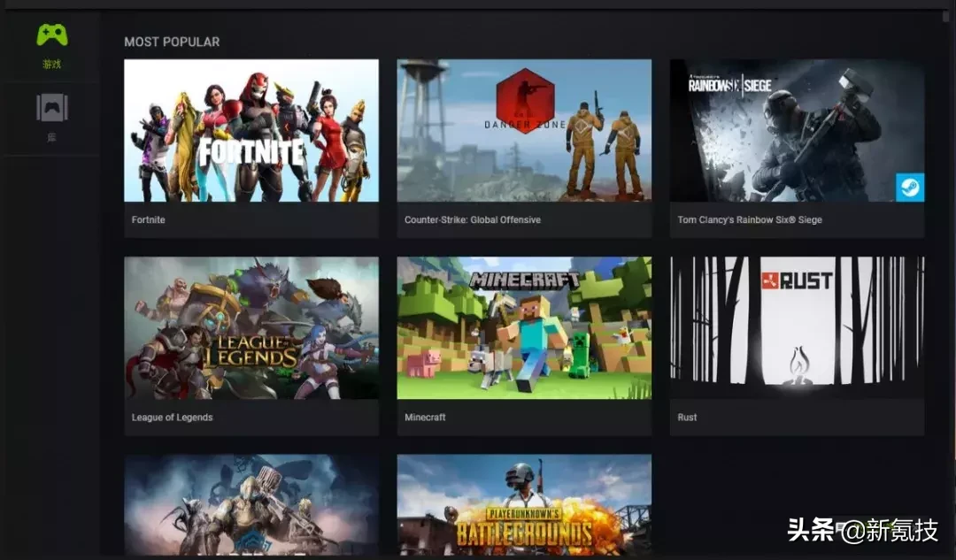Open Counter-Strike Danger Zone cover image
Viewport: 956px width, 560px height.
(524, 130)
